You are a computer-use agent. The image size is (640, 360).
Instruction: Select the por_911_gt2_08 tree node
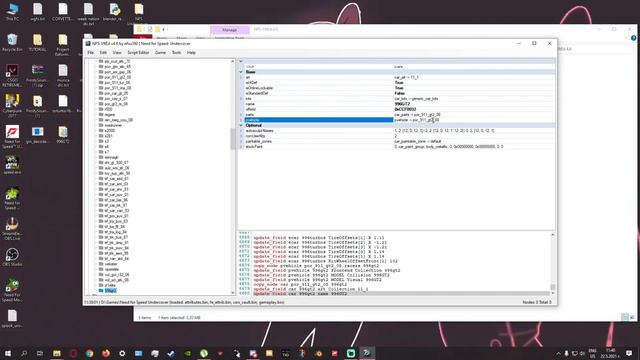[x=118, y=77]
